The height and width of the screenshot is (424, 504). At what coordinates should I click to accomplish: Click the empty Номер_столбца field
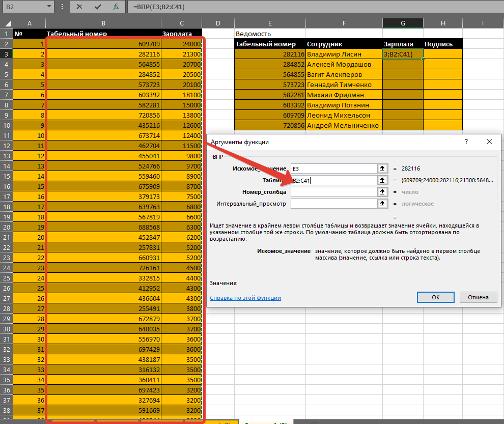pyautogui.click(x=333, y=192)
